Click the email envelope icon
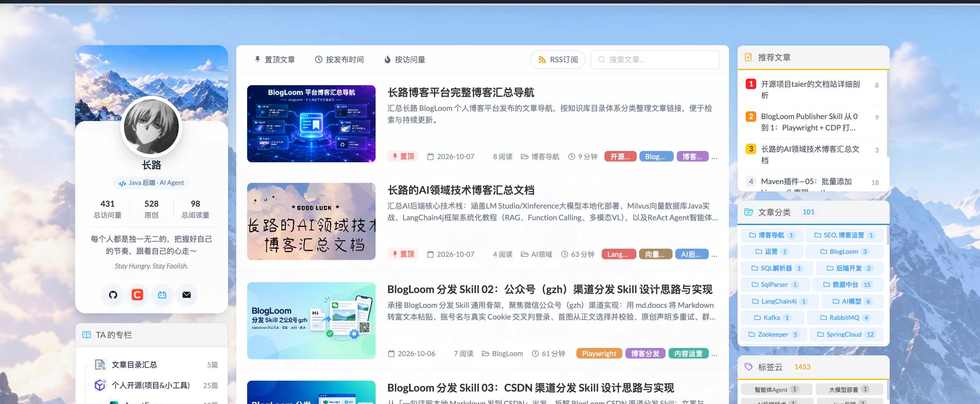The height and width of the screenshot is (404, 980). coord(187,295)
